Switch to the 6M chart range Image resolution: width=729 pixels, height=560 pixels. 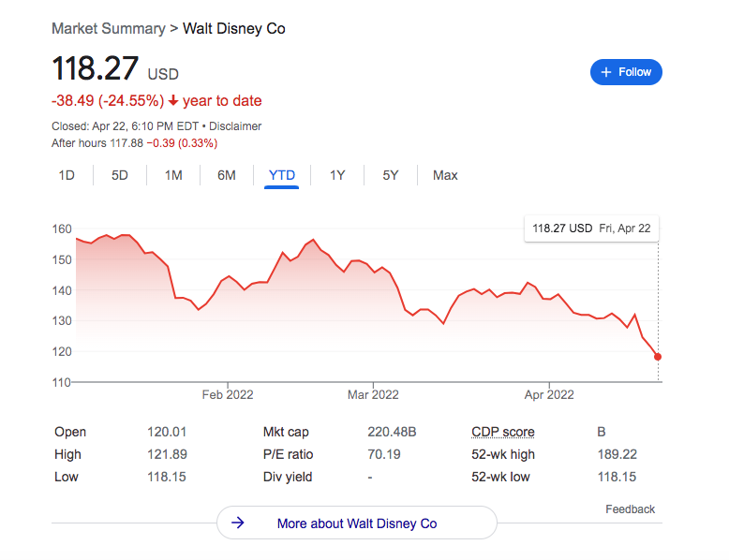point(227,175)
